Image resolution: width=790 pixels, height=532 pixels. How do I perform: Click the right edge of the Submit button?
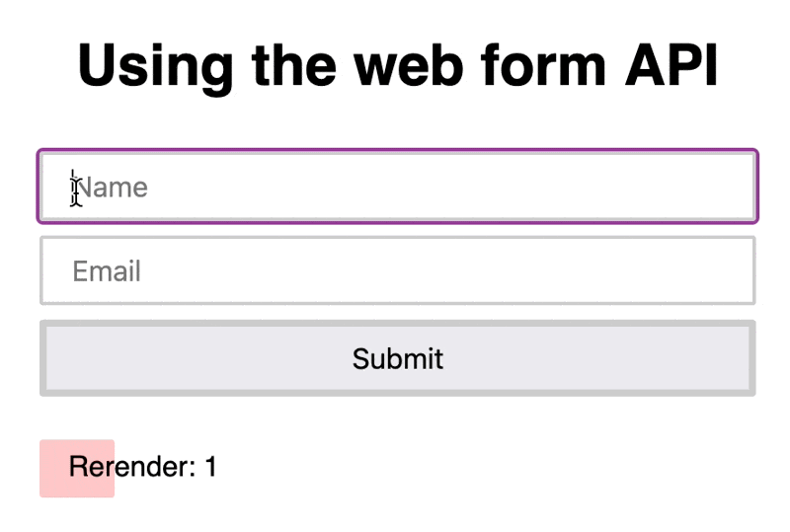pos(745,358)
